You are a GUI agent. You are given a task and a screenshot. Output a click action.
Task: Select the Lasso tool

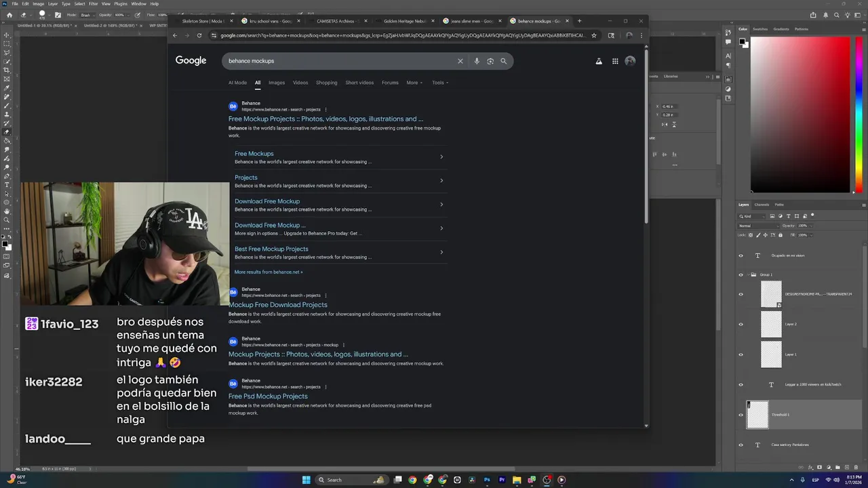coord(7,52)
